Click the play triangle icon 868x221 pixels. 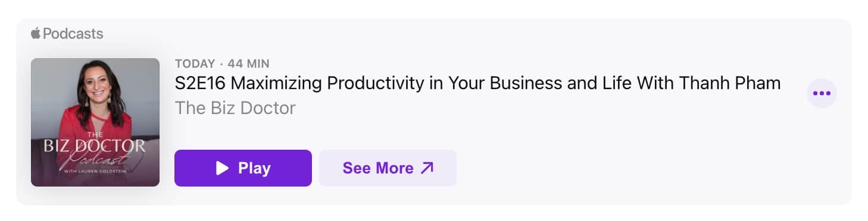[222, 168]
